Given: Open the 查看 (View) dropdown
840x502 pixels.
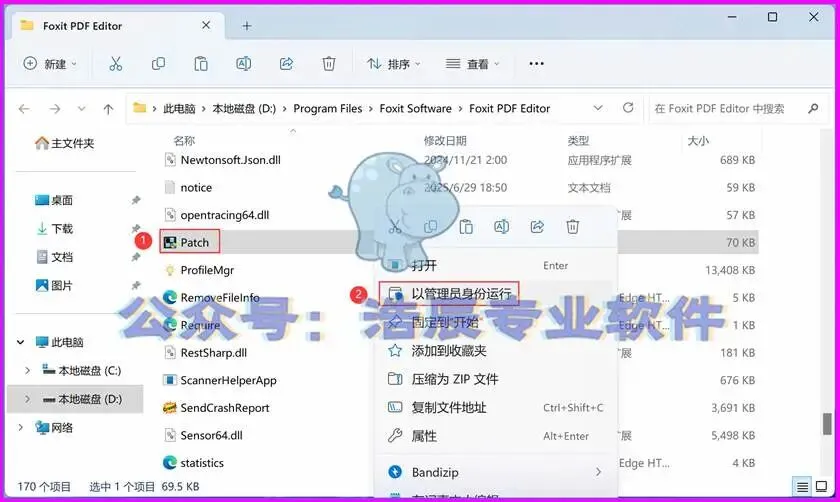Looking at the screenshot, I should [472, 64].
